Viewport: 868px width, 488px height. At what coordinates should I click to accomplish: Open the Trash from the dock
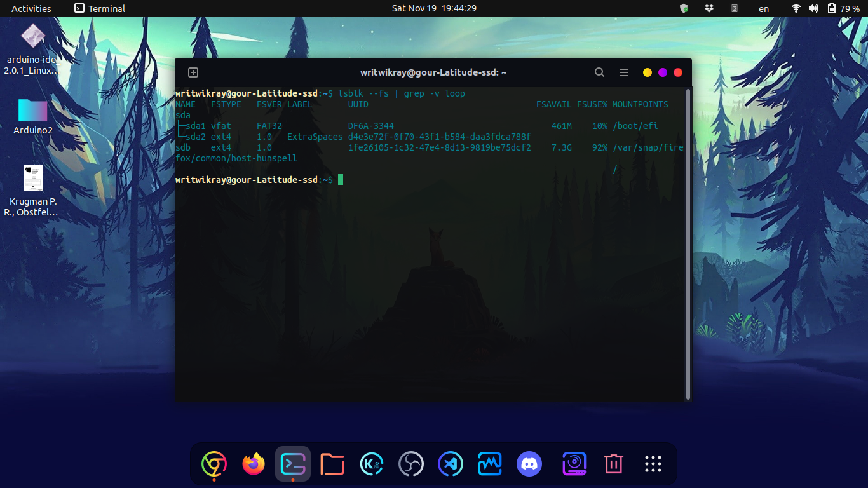(x=613, y=464)
